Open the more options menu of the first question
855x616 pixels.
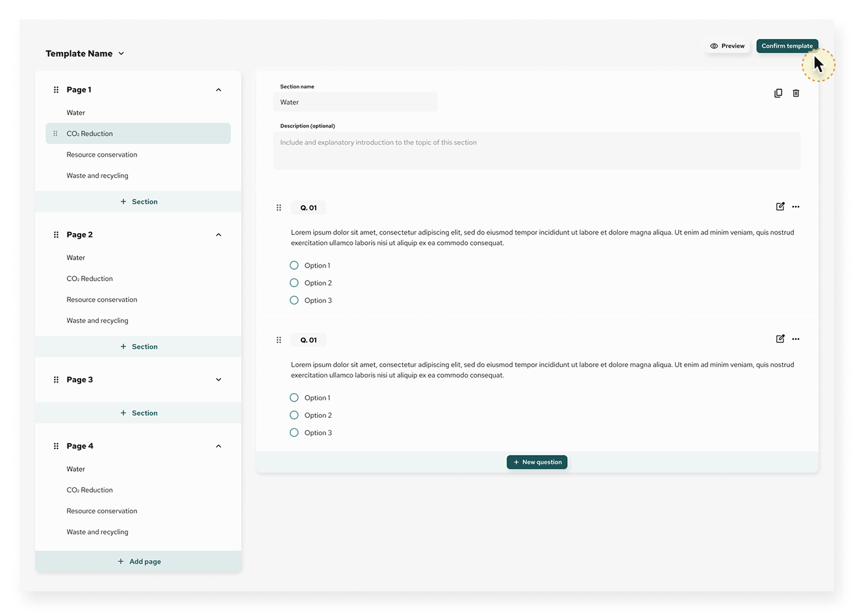coord(796,207)
